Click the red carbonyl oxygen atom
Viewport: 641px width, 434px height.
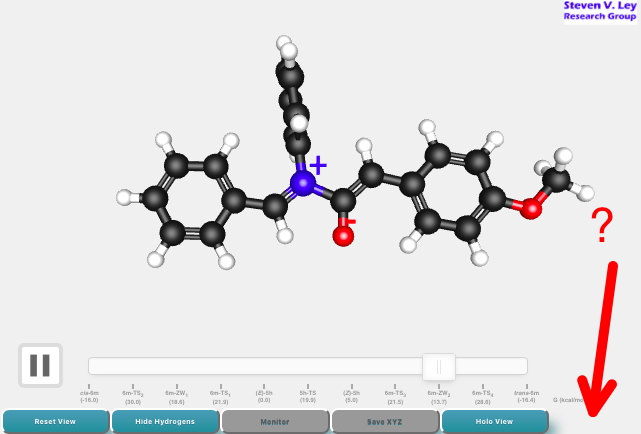coord(343,236)
